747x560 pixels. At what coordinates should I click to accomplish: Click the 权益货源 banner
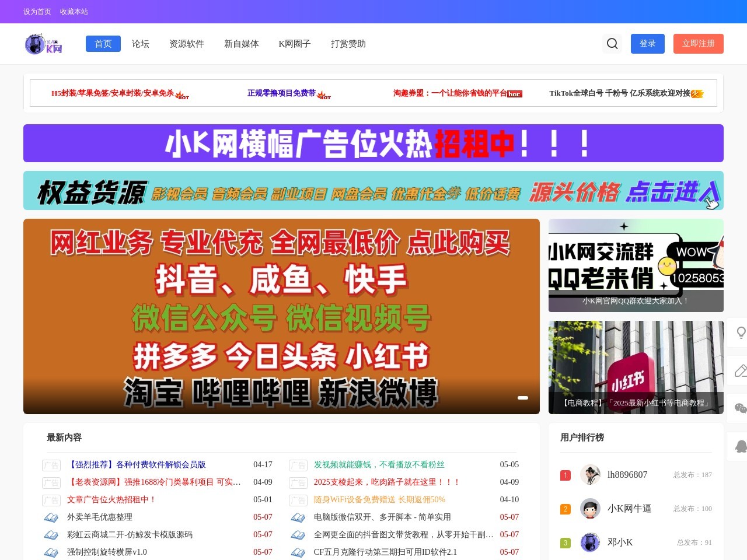[373, 191]
